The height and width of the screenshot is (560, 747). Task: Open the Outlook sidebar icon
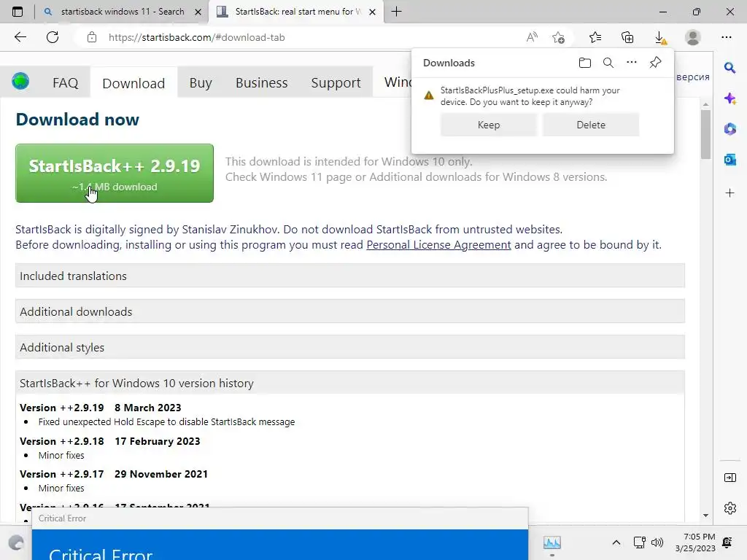coord(729,160)
